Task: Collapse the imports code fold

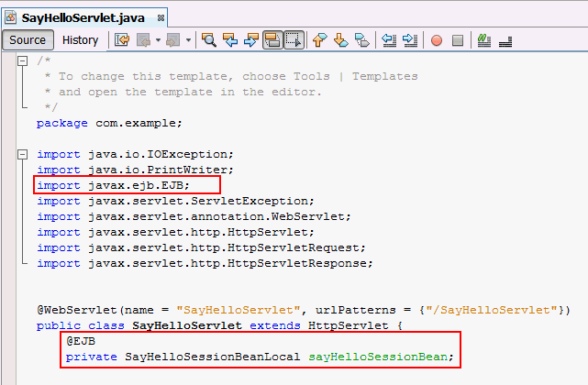Action: pos(23,154)
